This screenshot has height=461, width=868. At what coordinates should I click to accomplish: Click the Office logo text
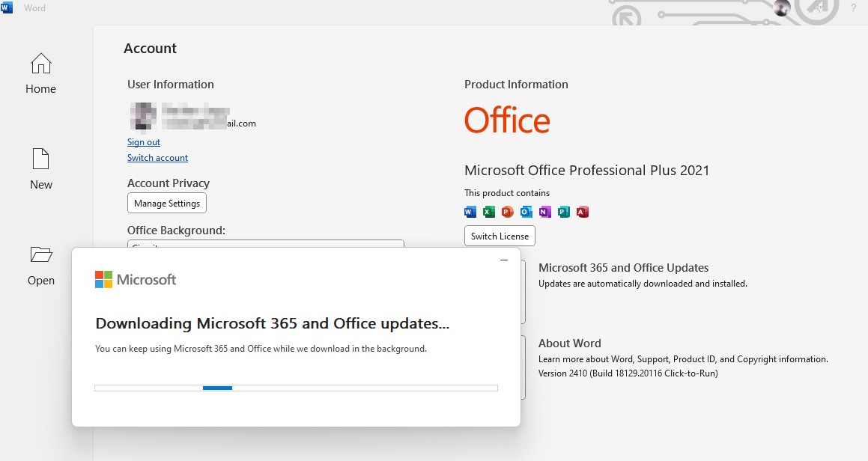tap(507, 120)
